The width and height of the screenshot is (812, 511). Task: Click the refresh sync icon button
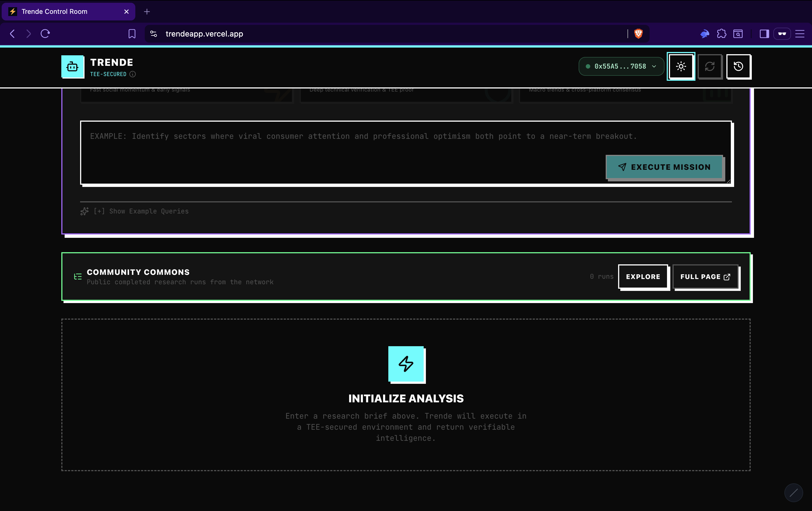pyautogui.click(x=710, y=66)
